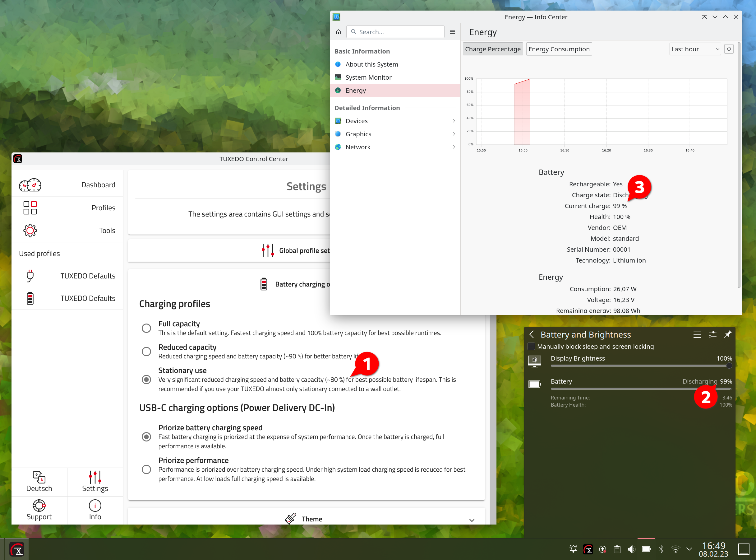Switch to Charge Percentage tab
Viewport: 756px width, 560px height.
click(493, 49)
